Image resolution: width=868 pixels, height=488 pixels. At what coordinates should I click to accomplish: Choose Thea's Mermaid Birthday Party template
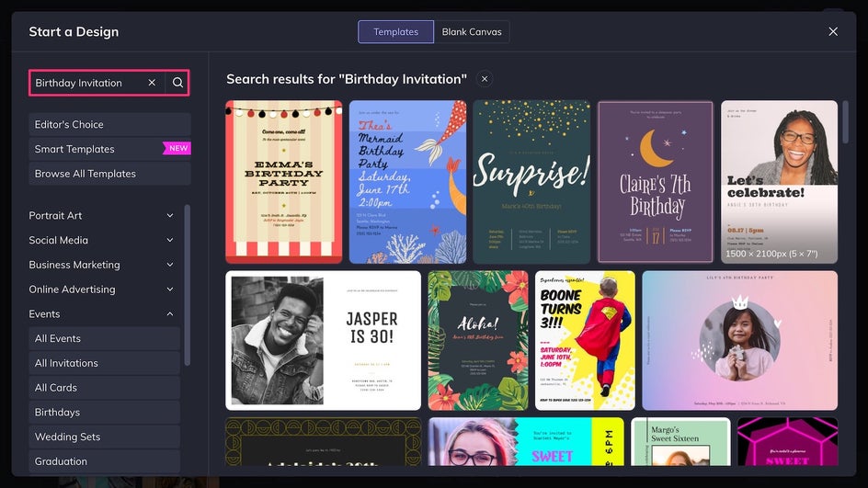pos(407,181)
